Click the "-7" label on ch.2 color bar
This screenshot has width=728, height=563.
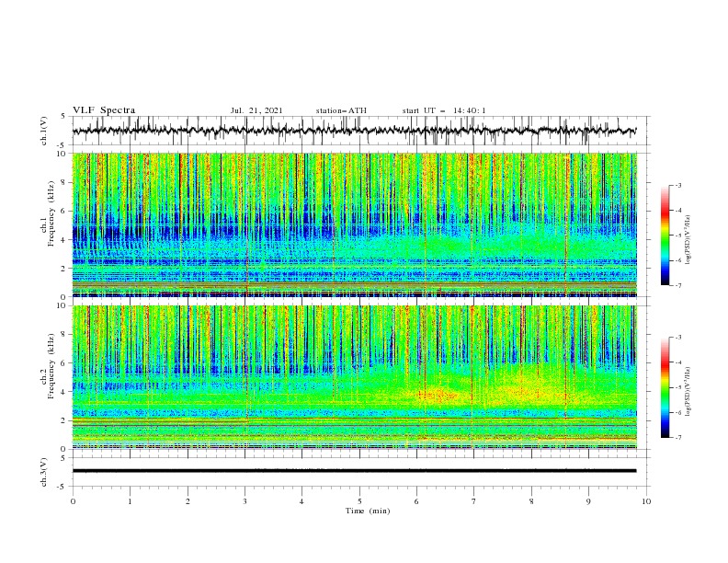[x=677, y=438]
